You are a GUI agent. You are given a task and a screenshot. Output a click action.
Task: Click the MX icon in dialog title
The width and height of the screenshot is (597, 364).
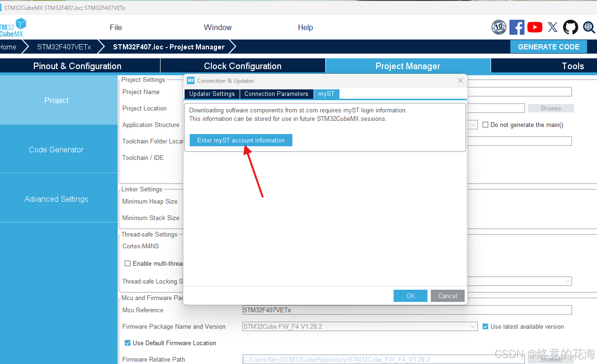tap(191, 80)
